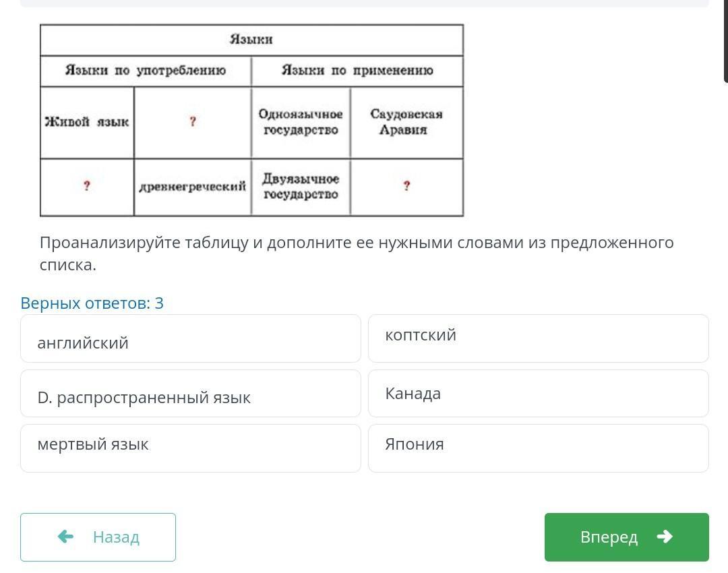728x573 pixels.
Task: Click the 'Языки по употреблению' table header
Action: click(146, 71)
